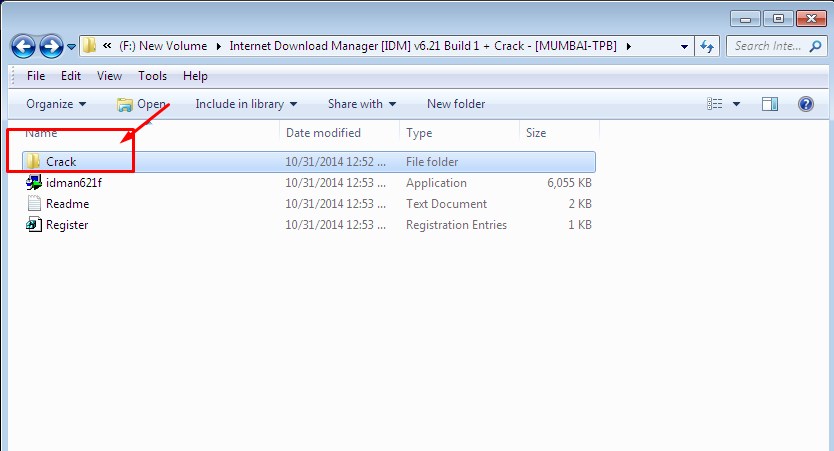Expand the arrow after New Volume
This screenshot has width=834, height=451.
(219, 46)
